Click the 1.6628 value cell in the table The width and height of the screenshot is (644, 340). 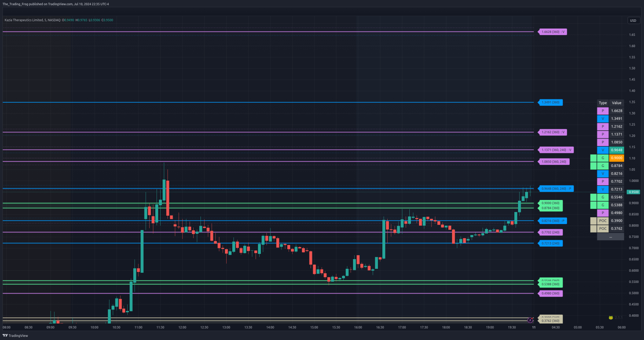pos(617,111)
